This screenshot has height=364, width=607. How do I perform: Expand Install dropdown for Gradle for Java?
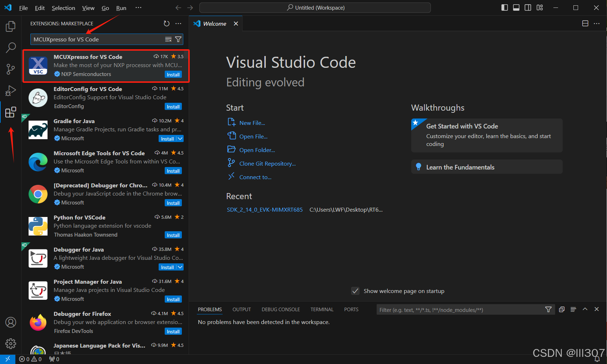[180, 138]
